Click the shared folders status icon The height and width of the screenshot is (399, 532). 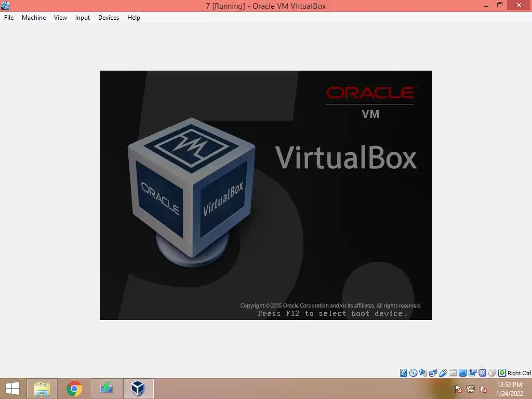(x=453, y=373)
